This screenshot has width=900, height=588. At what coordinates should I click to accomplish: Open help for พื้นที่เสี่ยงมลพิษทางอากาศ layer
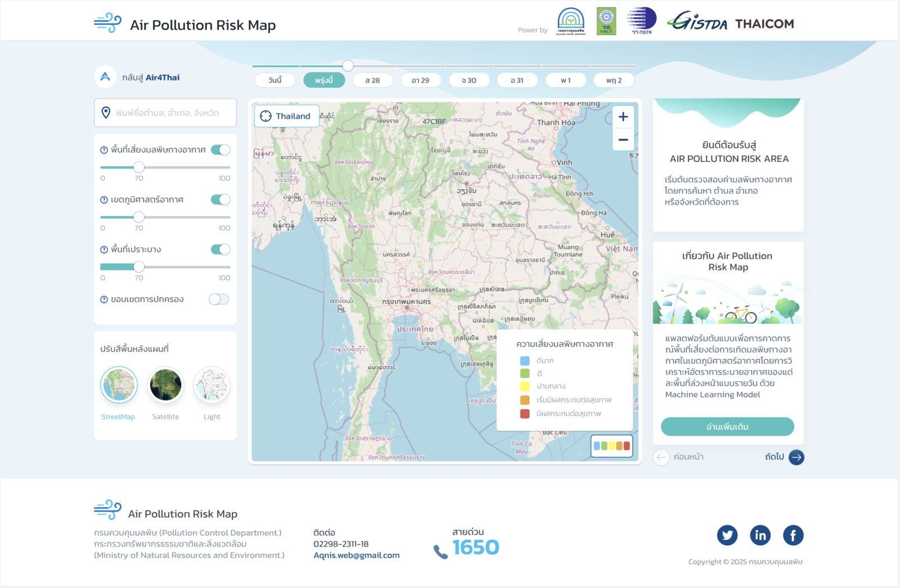point(104,150)
